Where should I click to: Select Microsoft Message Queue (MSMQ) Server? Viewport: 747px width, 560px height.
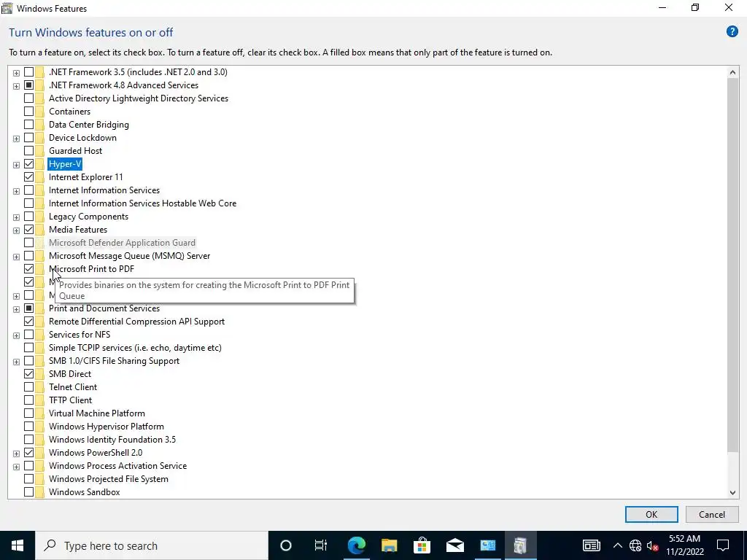[129, 256]
